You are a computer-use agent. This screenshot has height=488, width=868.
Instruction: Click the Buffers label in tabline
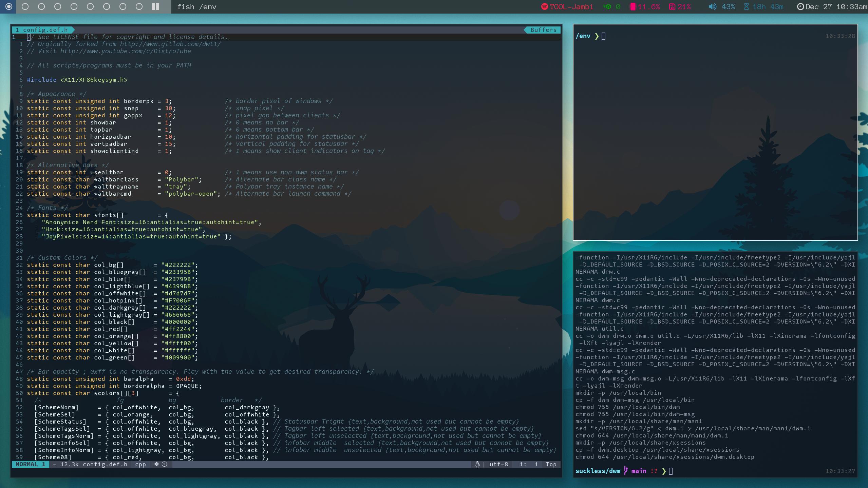(x=543, y=30)
